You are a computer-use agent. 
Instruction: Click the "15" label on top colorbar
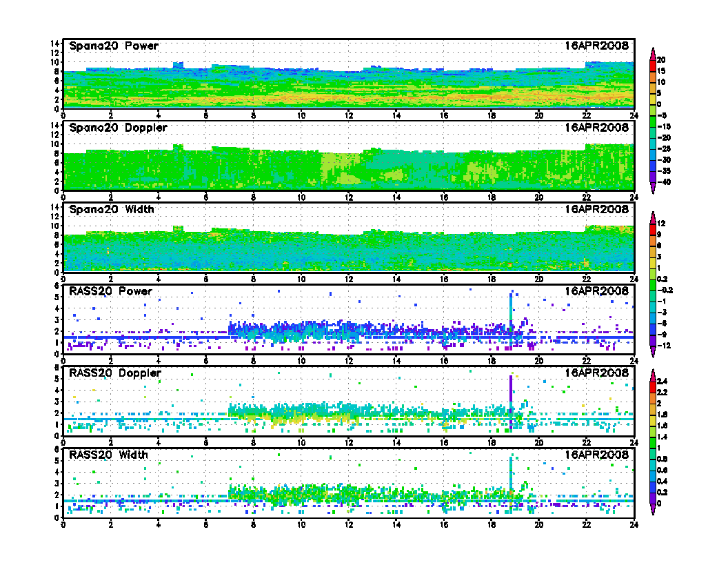[661, 71]
